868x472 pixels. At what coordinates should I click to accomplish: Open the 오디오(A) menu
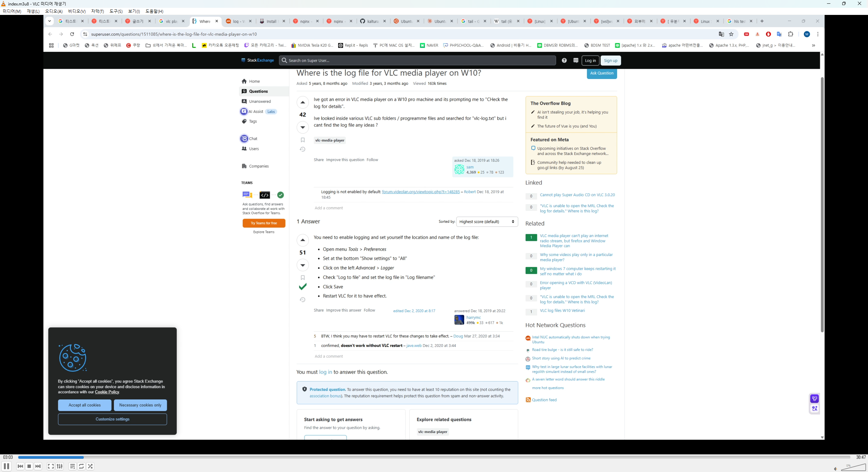[x=54, y=11]
